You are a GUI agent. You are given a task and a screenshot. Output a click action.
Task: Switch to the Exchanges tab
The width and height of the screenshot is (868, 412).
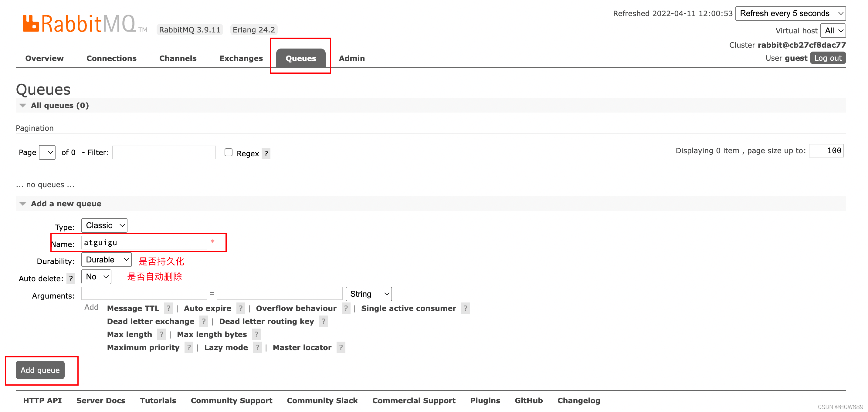click(x=241, y=58)
